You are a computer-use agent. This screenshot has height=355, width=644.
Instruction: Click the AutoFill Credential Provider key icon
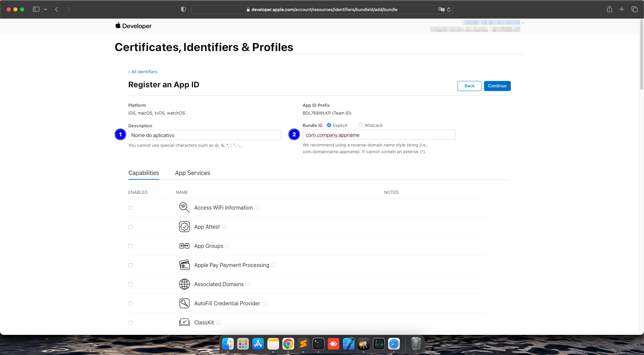(x=184, y=303)
